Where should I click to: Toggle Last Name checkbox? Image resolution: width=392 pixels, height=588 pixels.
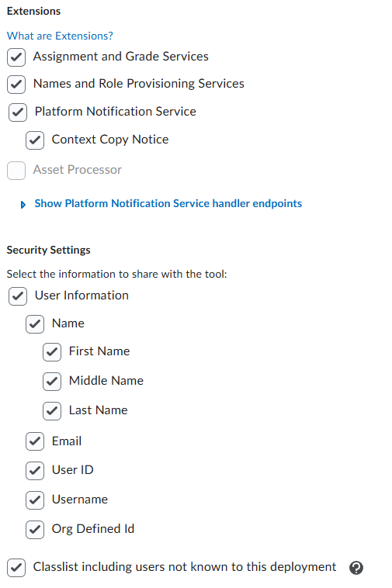click(52, 411)
